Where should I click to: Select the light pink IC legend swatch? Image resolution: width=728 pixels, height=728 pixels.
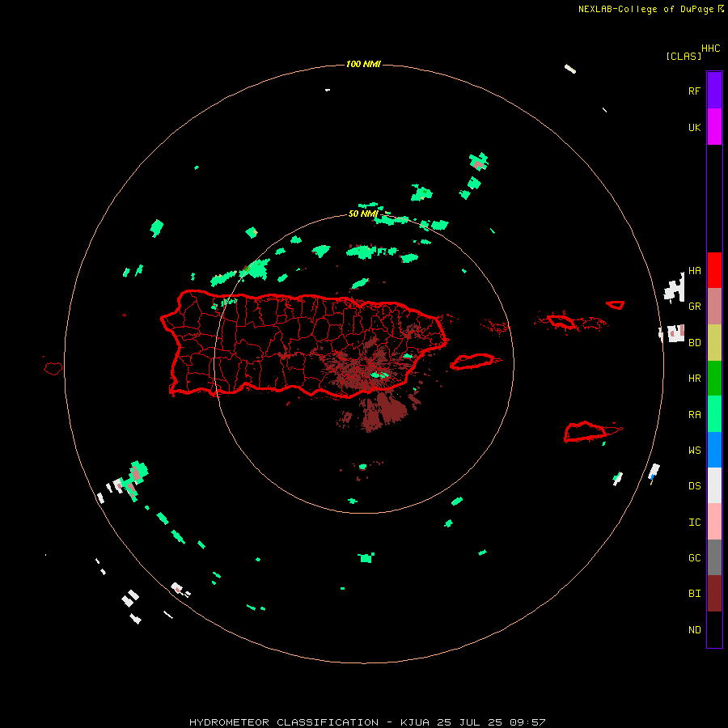[x=714, y=522]
